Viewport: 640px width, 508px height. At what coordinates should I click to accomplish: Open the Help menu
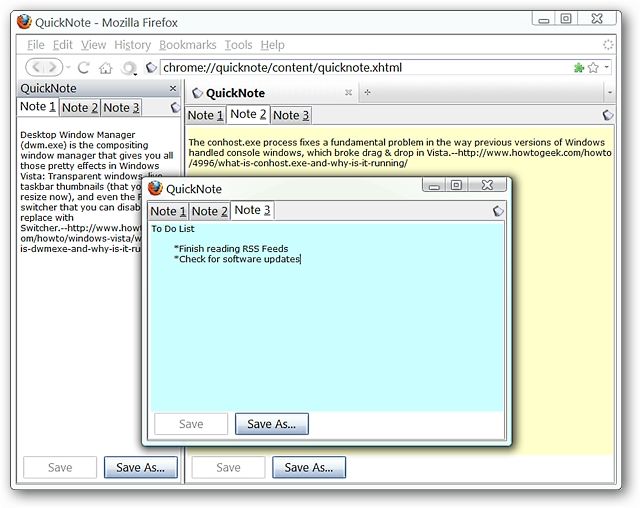pyautogui.click(x=273, y=45)
